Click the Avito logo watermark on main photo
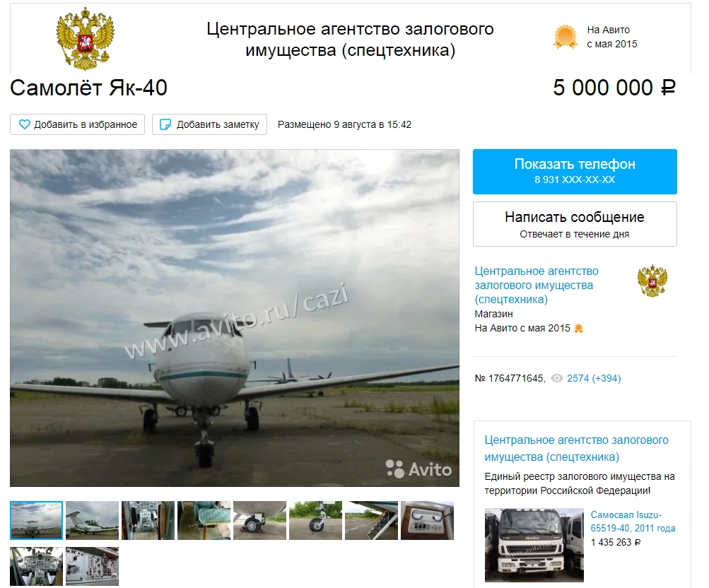709x588 pixels. 418,469
